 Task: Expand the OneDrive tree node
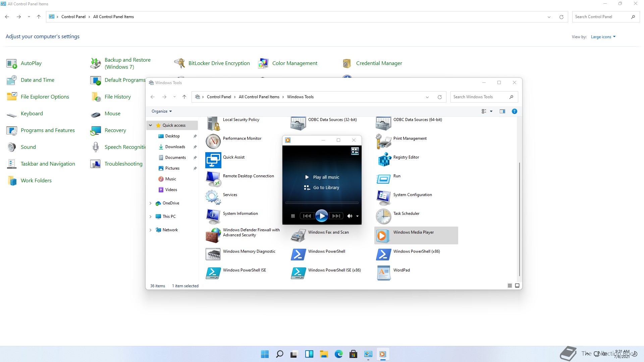tap(151, 203)
